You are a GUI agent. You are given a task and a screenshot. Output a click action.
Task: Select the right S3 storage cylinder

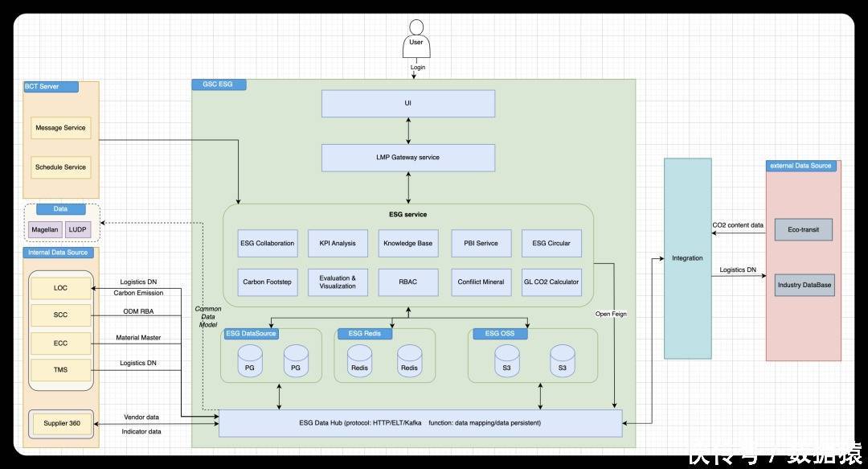pyautogui.click(x=562, y=362)
